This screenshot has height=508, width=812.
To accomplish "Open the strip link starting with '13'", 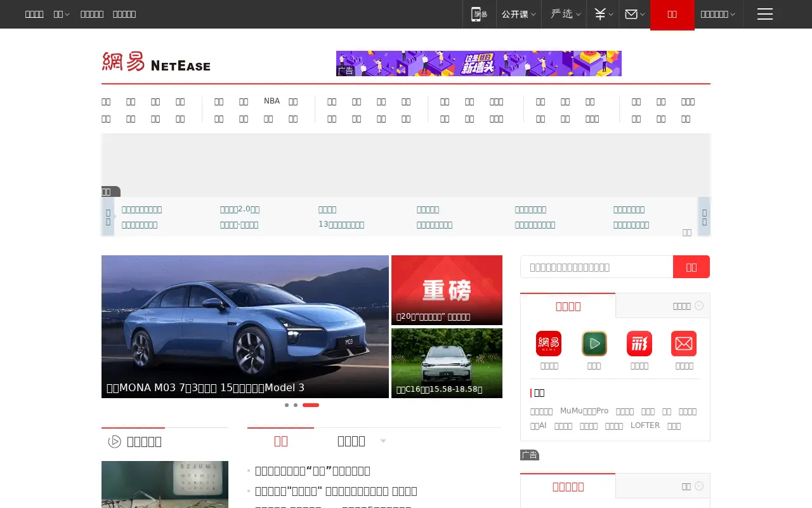I will point(341,225).
